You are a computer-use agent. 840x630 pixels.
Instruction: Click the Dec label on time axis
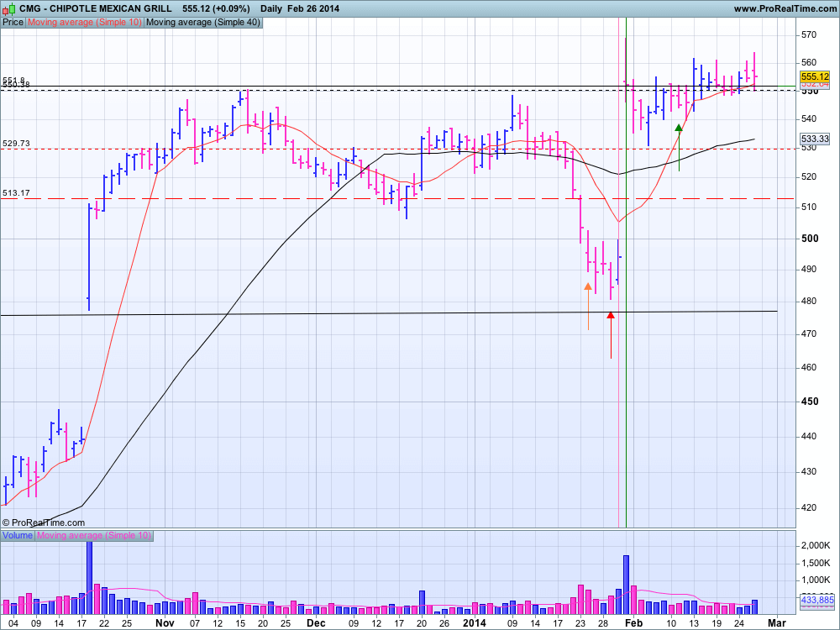316,623
